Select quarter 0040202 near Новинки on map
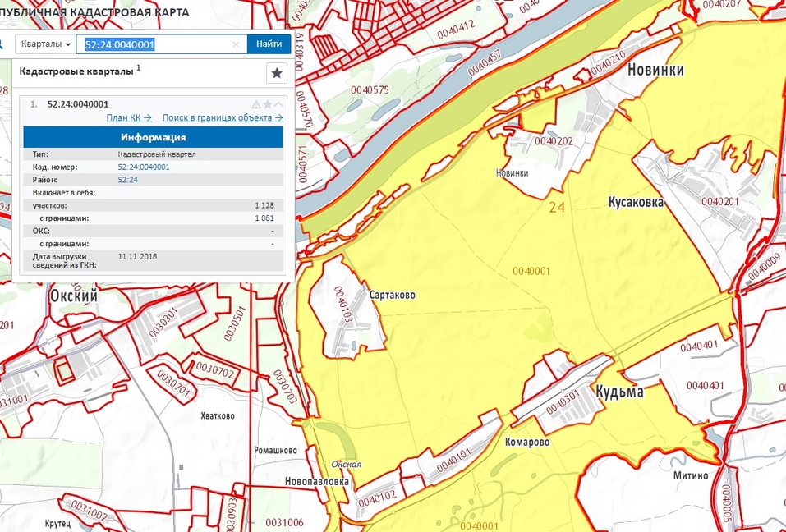 pyautogui.click(x=553, y=141)
